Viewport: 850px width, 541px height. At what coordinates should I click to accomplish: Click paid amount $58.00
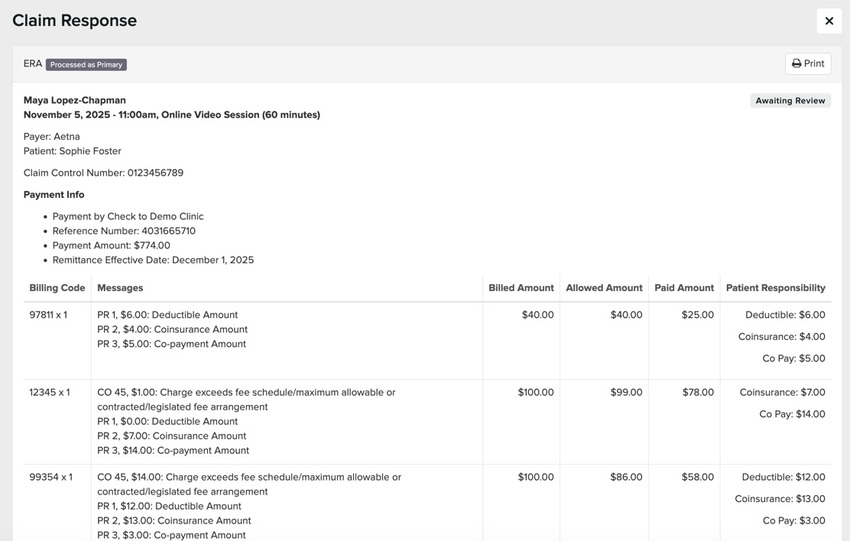click(x=698, y=477)
